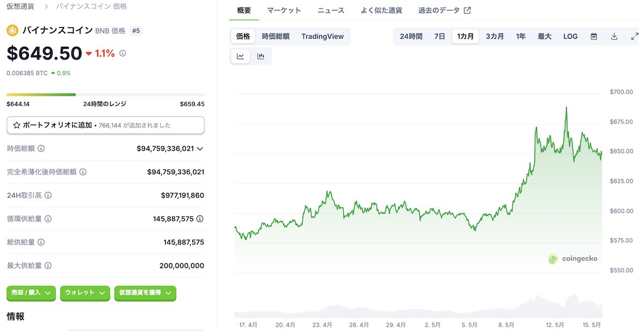Viewport: 644px width, 331px height.
Task: Switch to the line chart view
Action: [240, 56]
